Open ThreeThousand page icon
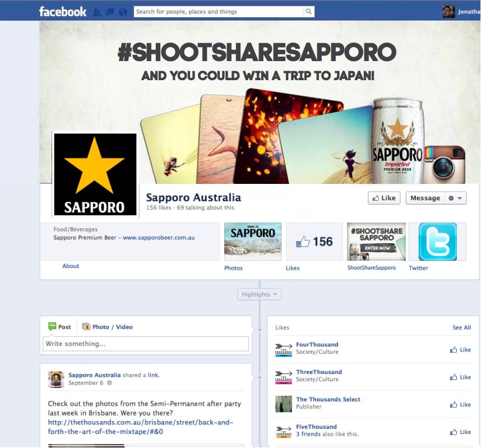 tap(284, 377)
